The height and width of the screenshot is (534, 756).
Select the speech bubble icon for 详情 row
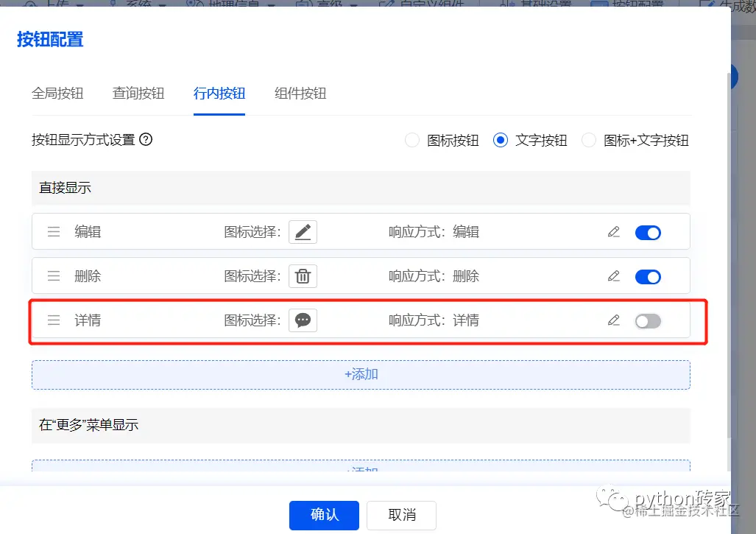pos(303,320)
